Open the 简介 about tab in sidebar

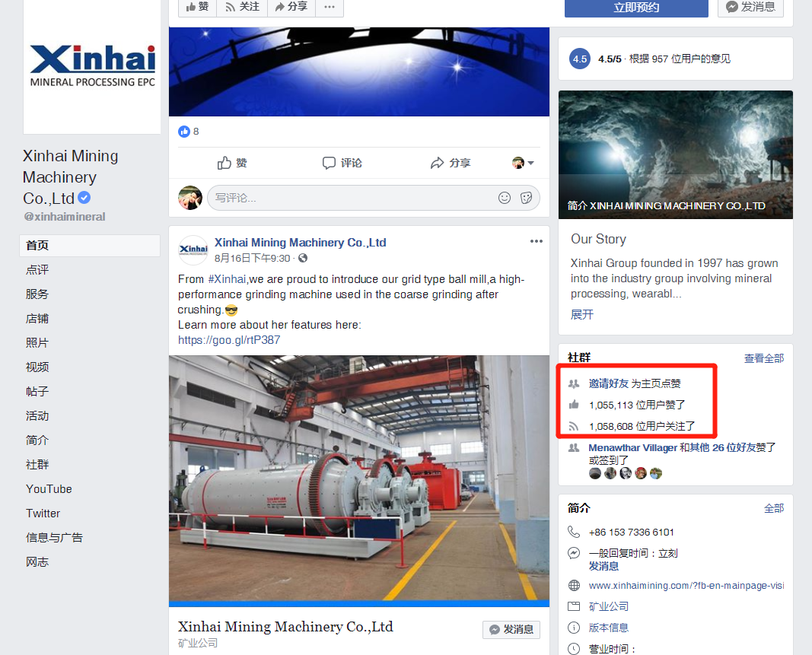coord(37,440)
